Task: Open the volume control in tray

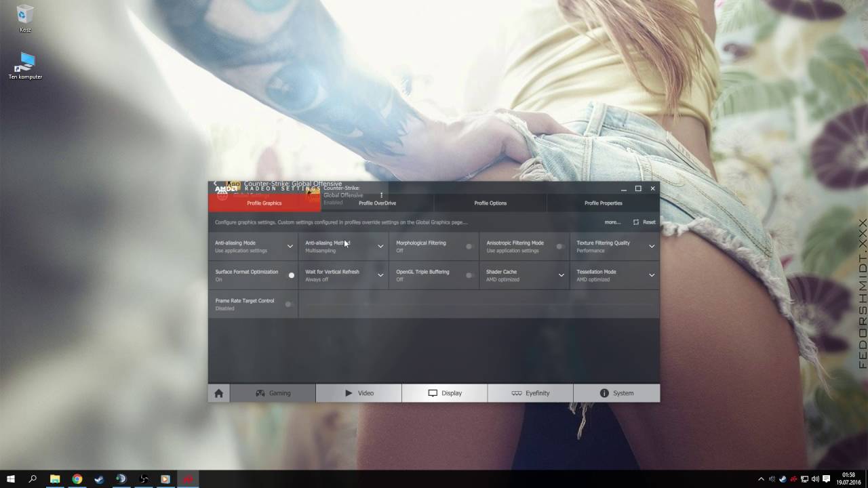Action: click(x=815, y=479)
